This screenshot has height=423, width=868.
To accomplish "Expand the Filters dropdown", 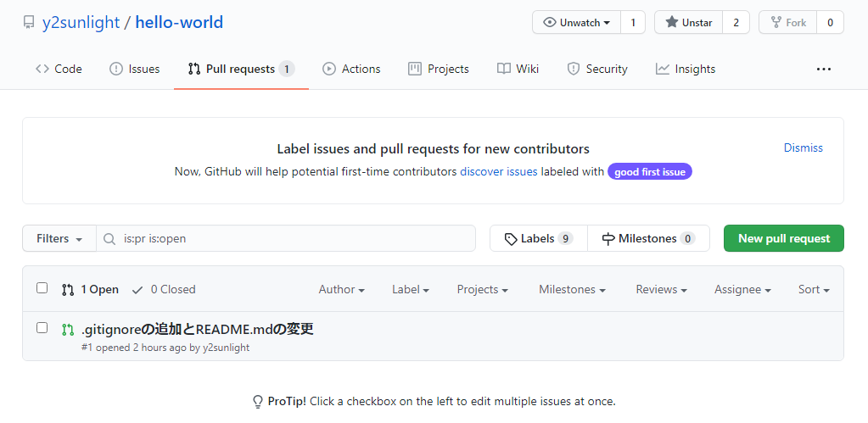I will (x=59, y=239).
